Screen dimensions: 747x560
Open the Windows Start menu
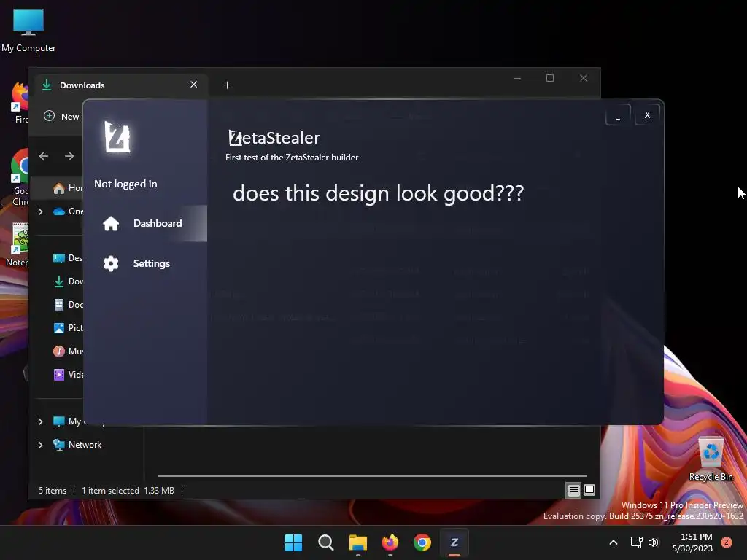(x=293, y=542)
